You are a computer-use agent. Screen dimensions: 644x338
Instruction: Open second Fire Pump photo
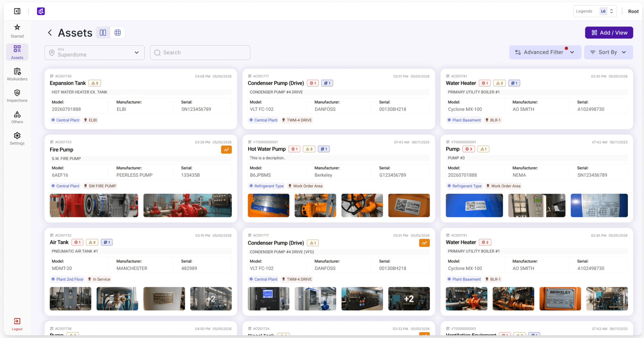188,205
